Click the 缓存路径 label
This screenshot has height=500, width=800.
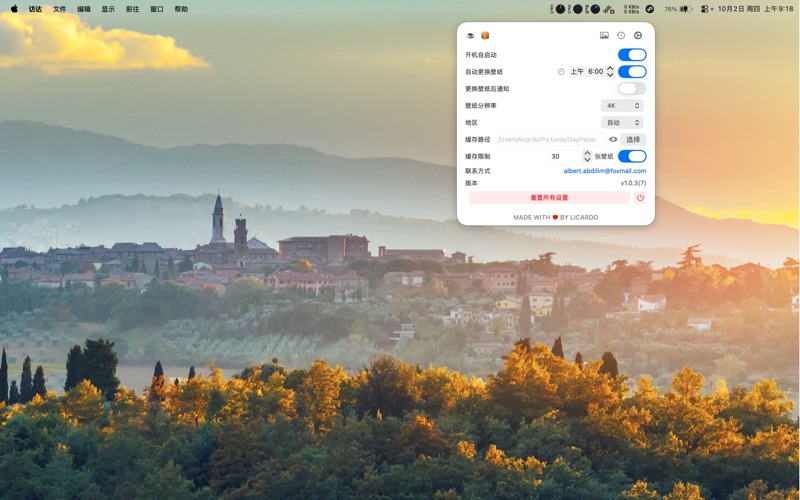click(477, 139)
